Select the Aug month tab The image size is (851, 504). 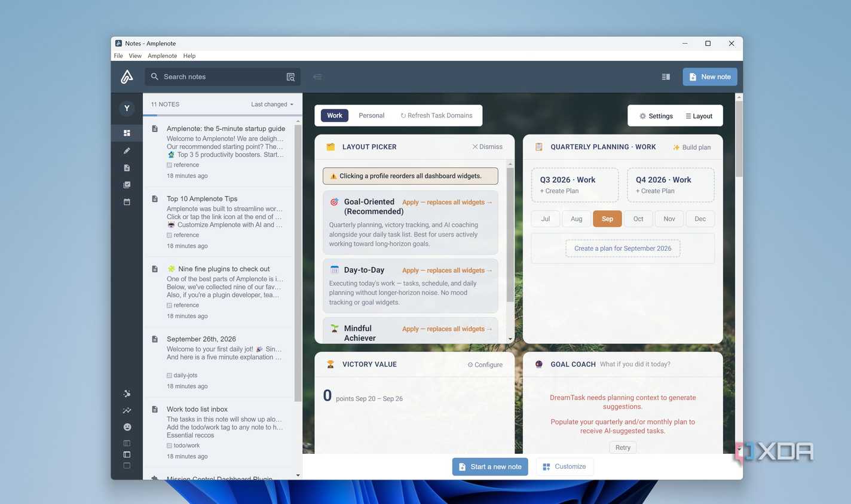click(x=577, y=219)
